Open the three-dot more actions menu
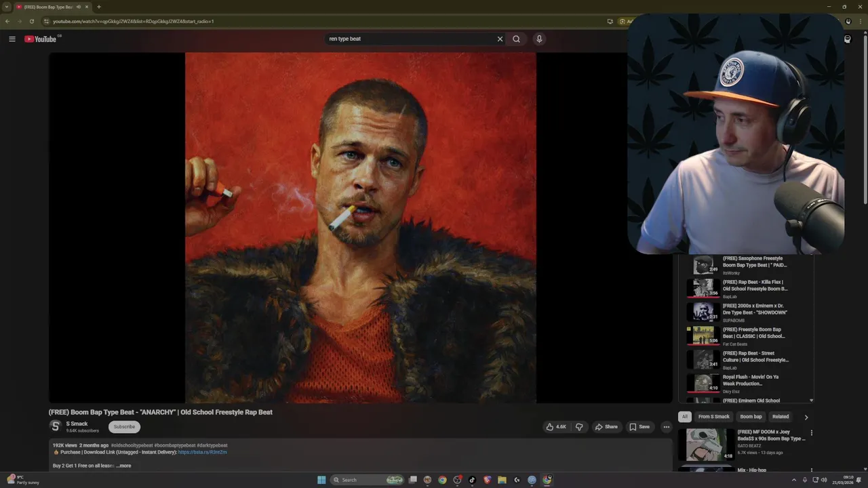This screenshot has width=868, height=488. (667, 427)
